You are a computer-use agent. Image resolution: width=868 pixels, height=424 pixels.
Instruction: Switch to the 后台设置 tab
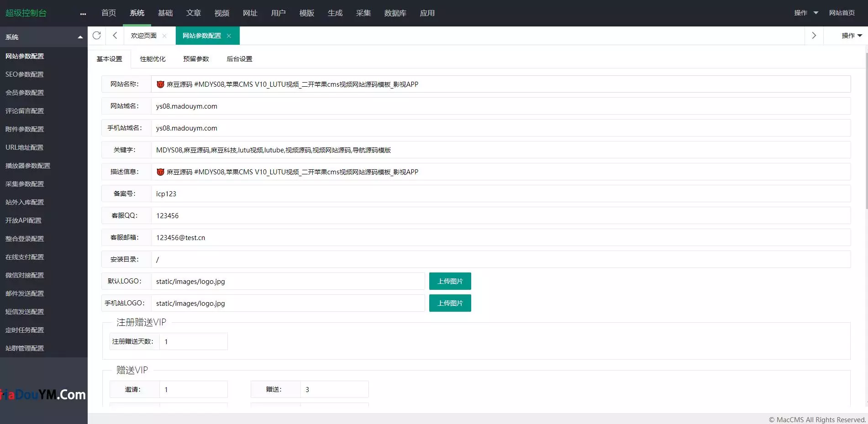point(239,59)
